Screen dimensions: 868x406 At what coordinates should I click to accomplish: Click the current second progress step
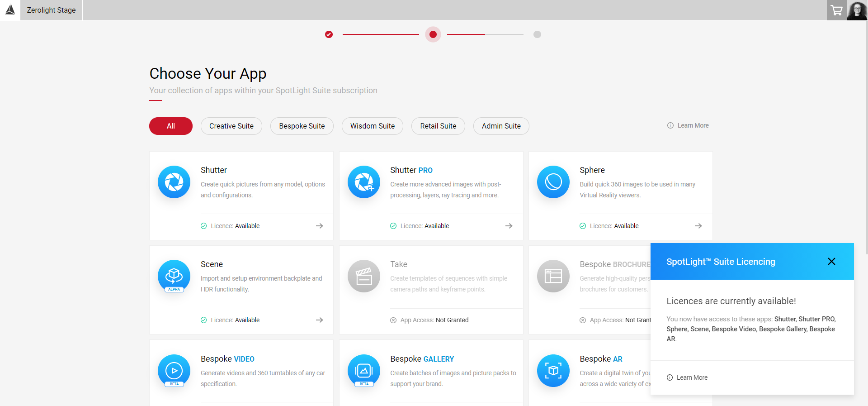(x=433, y=34)
